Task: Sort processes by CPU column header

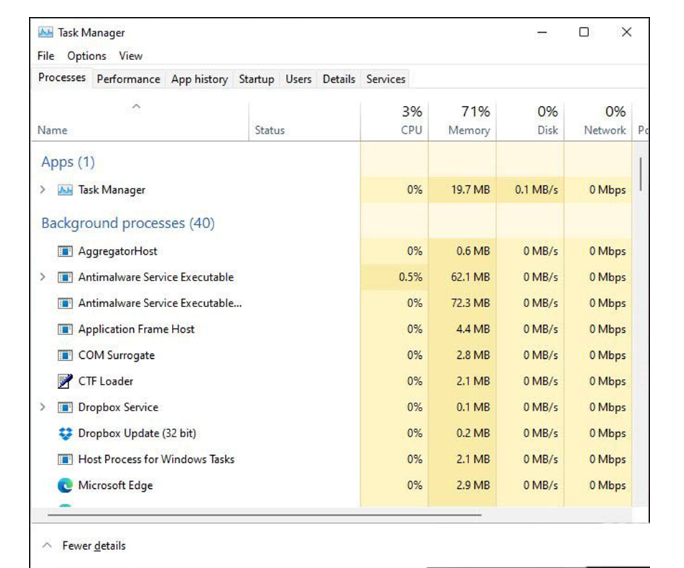Action: coord(411,121)
